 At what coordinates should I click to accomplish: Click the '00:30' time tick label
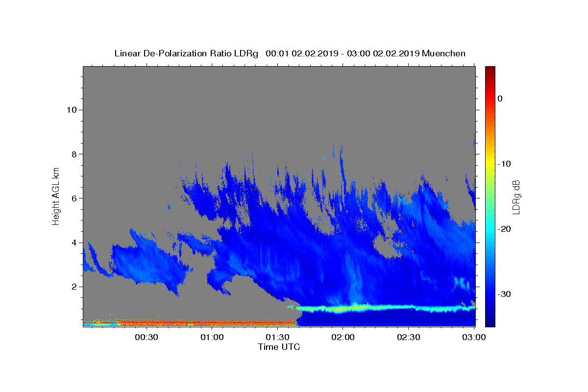(146, 338)
